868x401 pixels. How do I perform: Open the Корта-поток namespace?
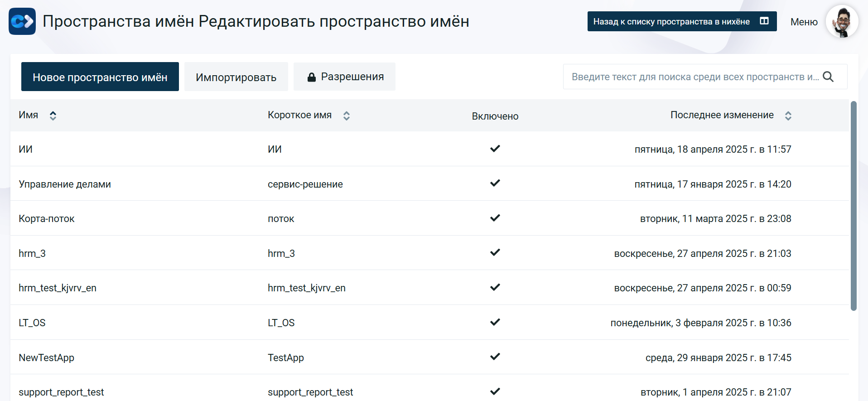pyautogui.click(x=47, y=218)
